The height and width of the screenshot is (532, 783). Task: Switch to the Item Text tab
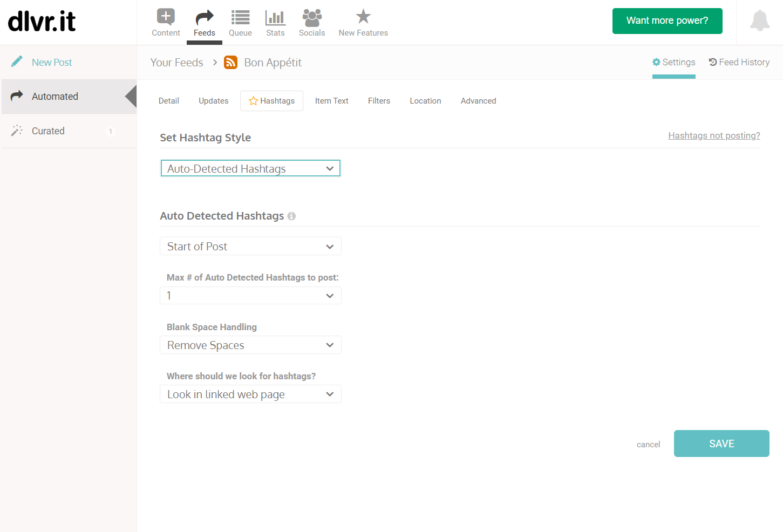point(332,101)
